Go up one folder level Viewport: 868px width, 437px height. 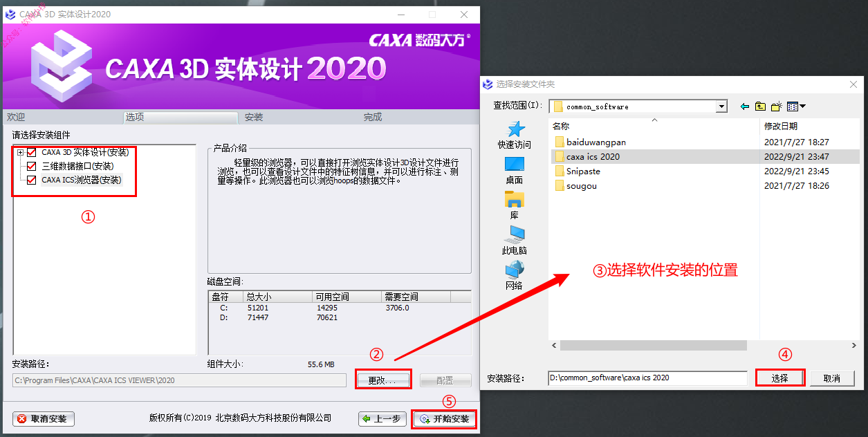click(760, 106)
